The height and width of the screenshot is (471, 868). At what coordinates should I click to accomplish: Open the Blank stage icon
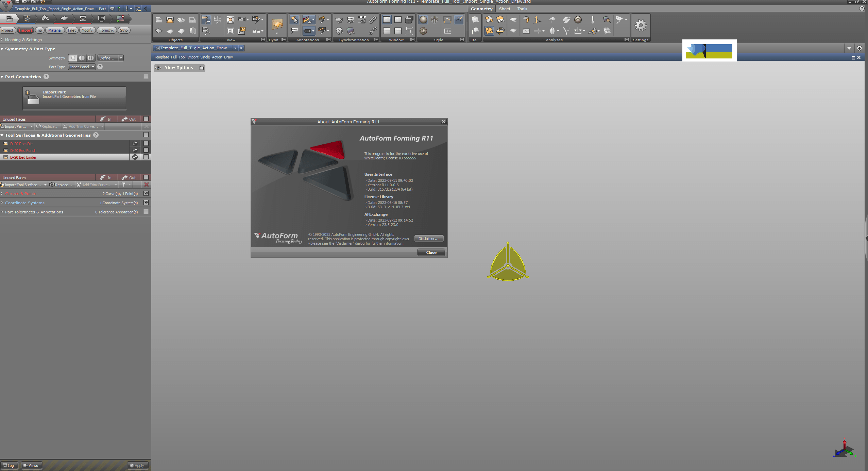pos(64,18)
